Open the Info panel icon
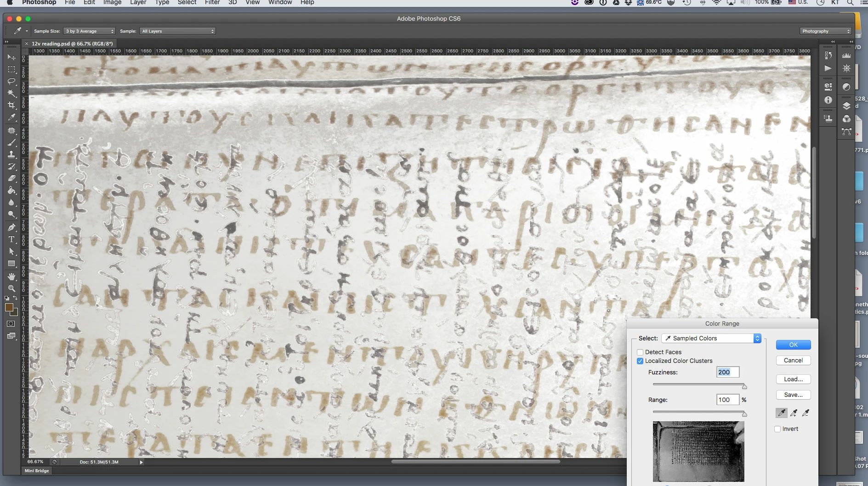This screenshot has height=486, width=868. click(828, 100)
